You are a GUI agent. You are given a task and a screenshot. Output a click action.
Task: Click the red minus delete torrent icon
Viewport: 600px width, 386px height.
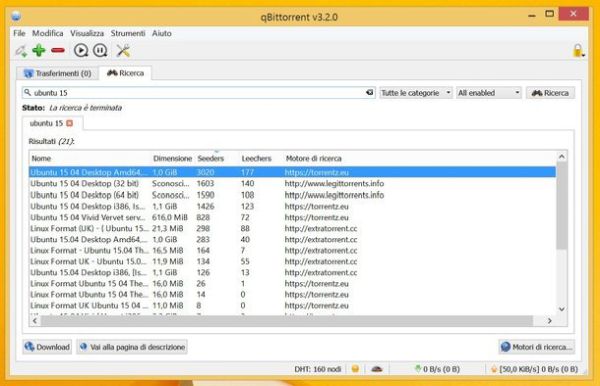tap(58, 50)
